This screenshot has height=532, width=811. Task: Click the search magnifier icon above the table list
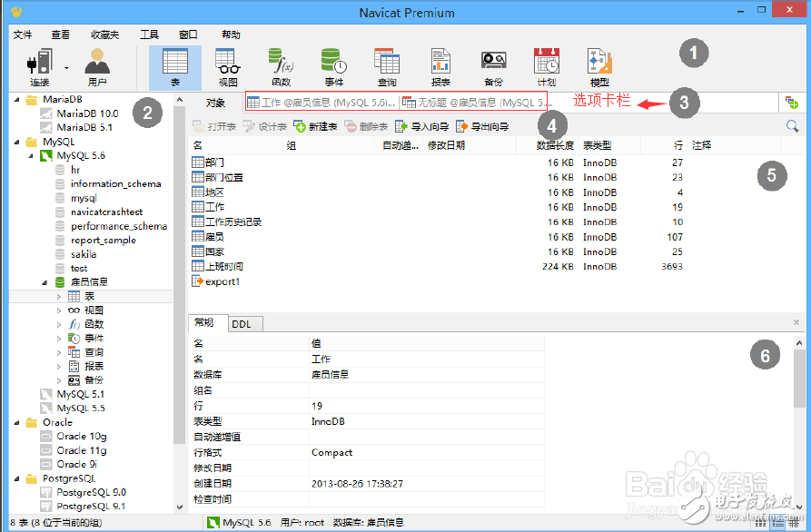(791, 125)
